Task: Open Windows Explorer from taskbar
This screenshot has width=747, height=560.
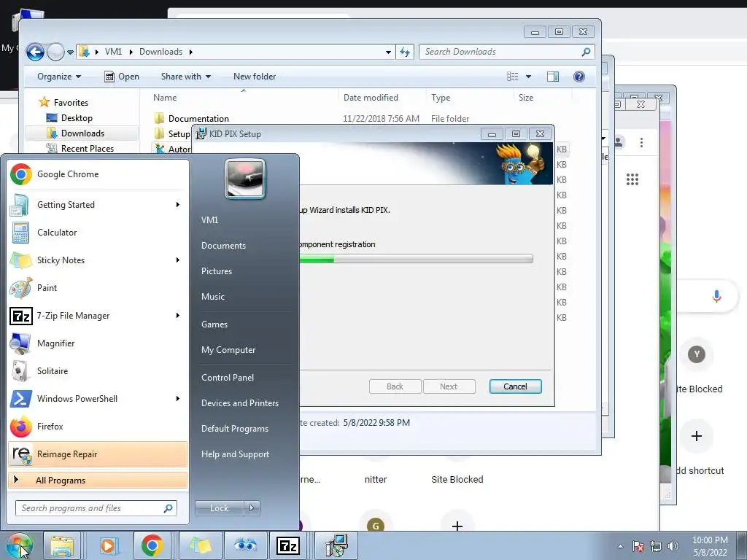Action: (x=63, y=545)
